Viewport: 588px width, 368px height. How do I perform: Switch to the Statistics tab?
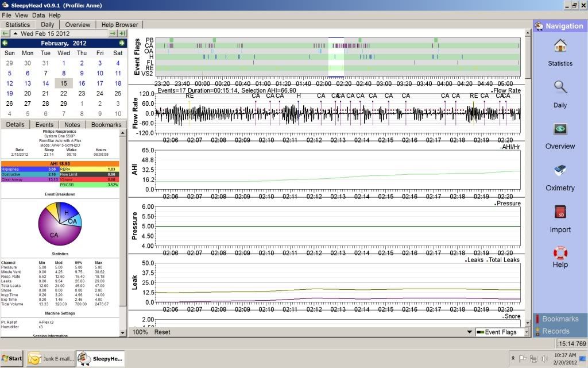pyautogui.click(x=18, y=25)
